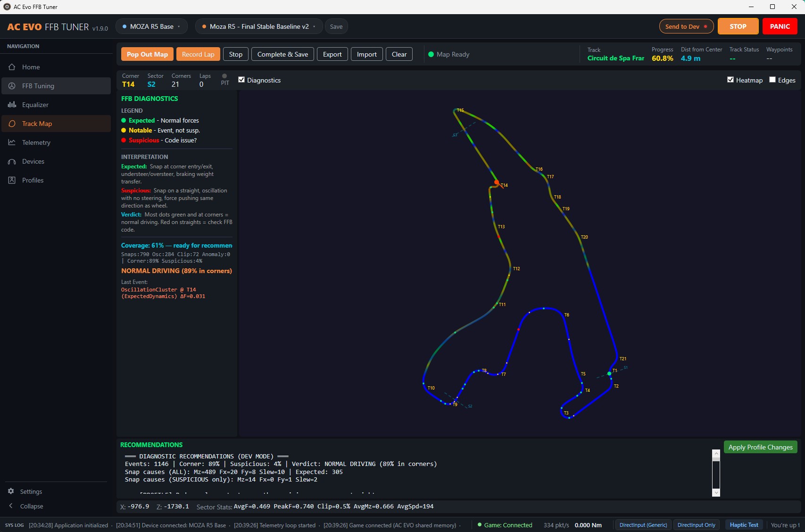This screenshot has height=532, width=805.
Task: Open the Equalizer section
Action: [x=56, y=105]
